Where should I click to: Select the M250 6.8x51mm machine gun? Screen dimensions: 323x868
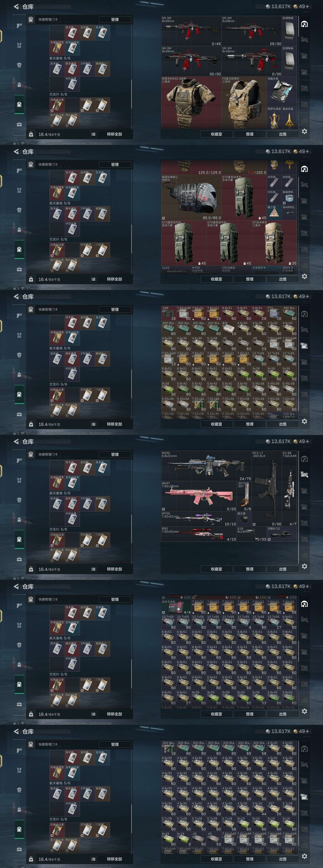coord(206,466)
